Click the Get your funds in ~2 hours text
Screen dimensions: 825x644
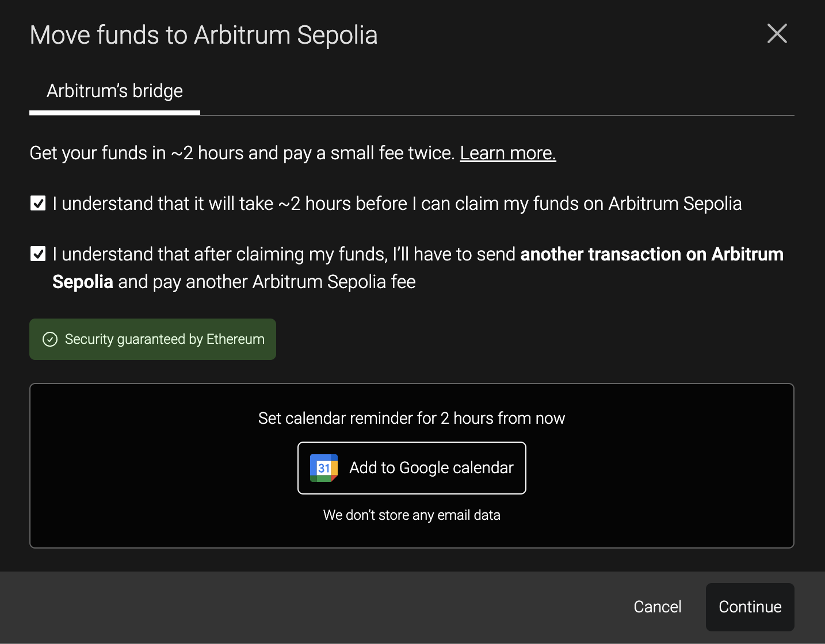pyautogui.click(x=242, y=153)
